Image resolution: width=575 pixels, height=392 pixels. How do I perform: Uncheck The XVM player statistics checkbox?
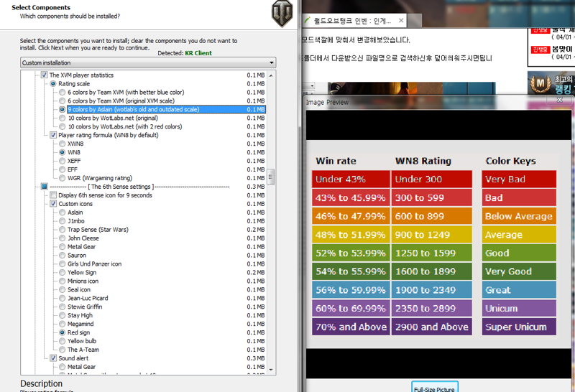pos(44,75)
